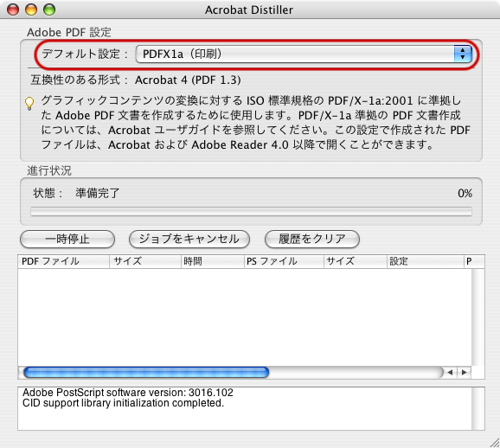Click the blue dropdown stepper arrows
Screen dimensions: 500x448
(x=463, y=54)
